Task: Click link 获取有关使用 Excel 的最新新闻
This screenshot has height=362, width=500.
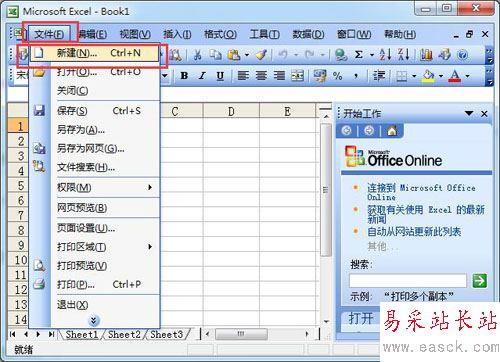Action: (426, 214)
